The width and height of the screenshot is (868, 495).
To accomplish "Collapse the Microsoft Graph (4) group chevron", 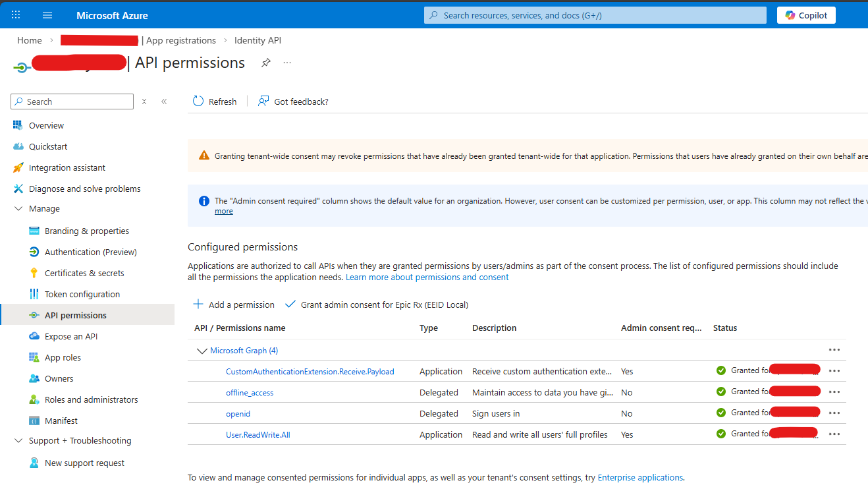I will tap(202, 351).
